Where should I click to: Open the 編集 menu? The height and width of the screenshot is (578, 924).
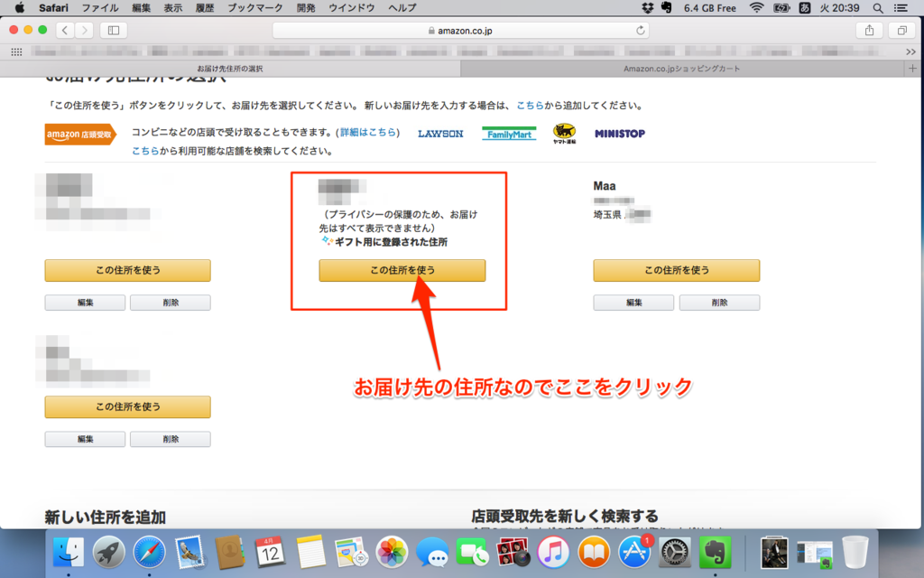pos(141,7)
